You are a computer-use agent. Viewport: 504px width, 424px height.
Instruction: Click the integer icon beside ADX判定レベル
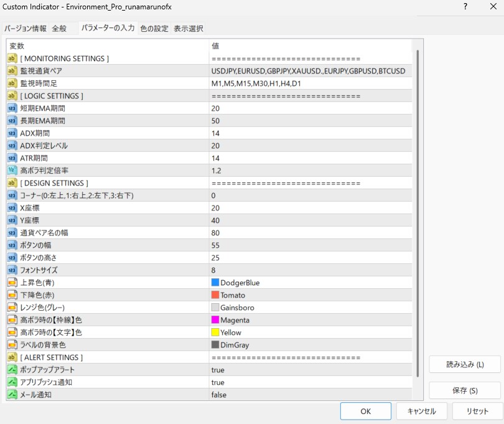point(12,146)
